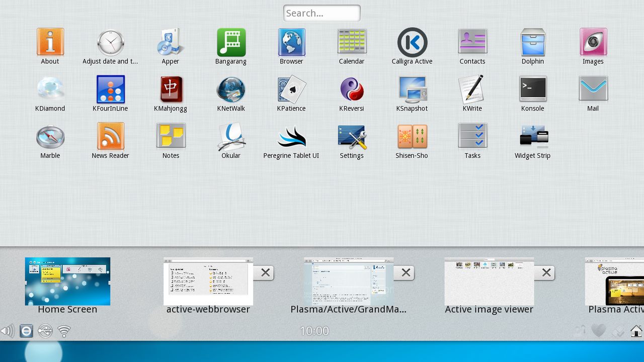
Task: Launch the KDiamond game
Action: 50,94
